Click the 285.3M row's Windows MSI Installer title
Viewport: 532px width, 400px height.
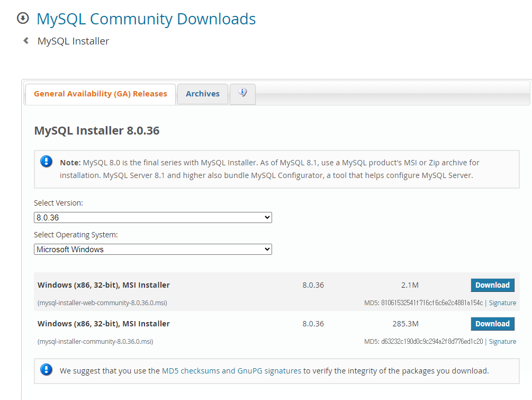[x=103, y=324]
